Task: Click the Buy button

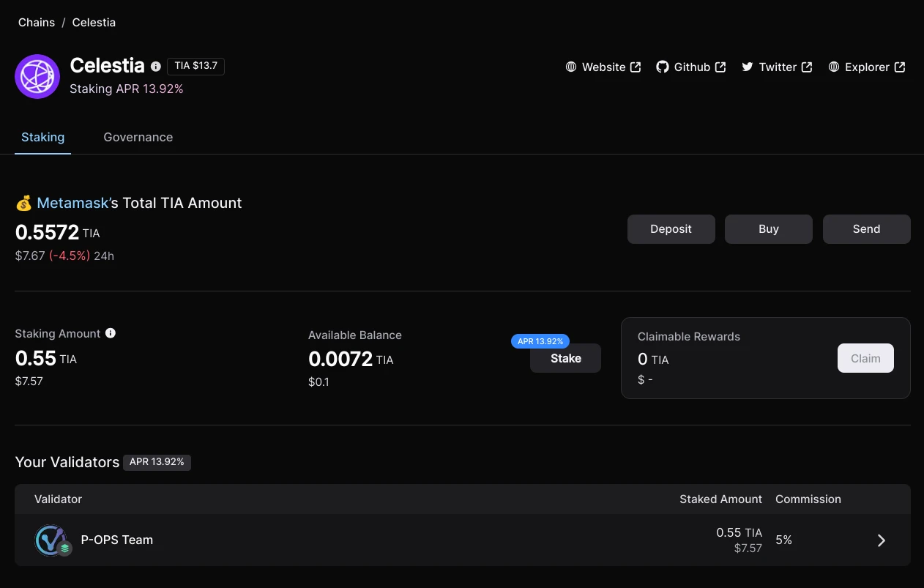Action: click(x=769, y=229)
